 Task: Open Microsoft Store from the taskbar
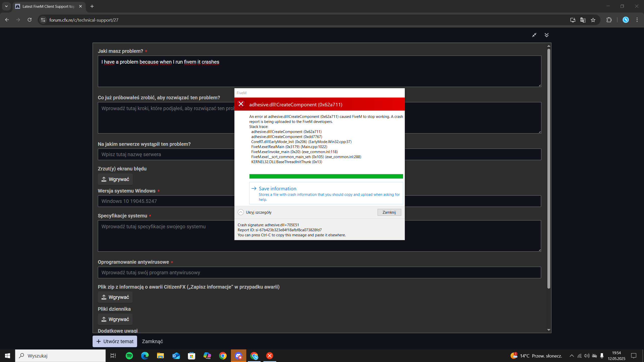click(192, 356)
